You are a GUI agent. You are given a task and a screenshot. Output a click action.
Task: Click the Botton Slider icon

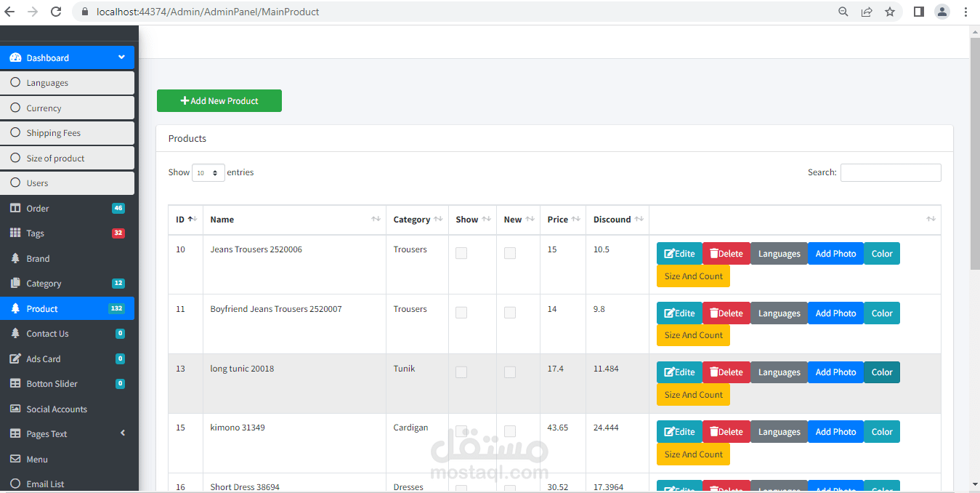click(x=15, y=383)
